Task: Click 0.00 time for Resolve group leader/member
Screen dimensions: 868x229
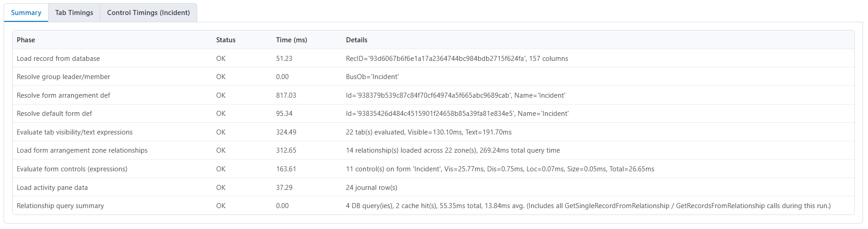Action: pyautogui.click(x=283, y=77)
